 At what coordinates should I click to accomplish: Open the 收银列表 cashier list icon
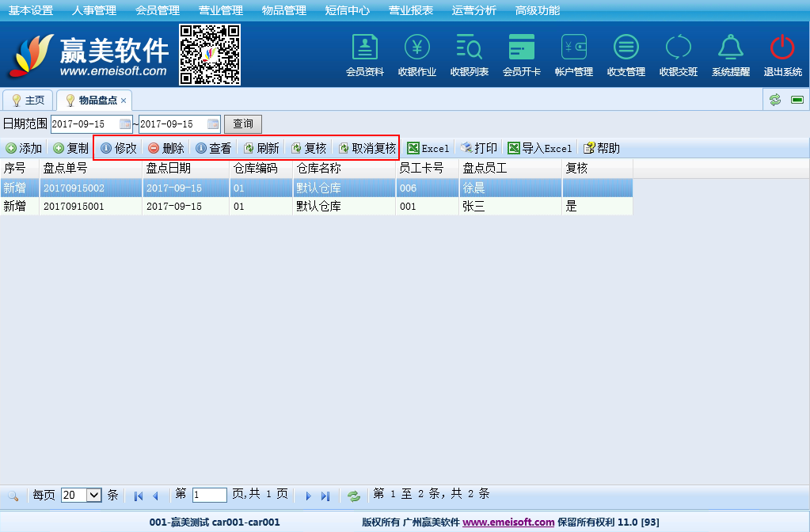pos(470,55)
